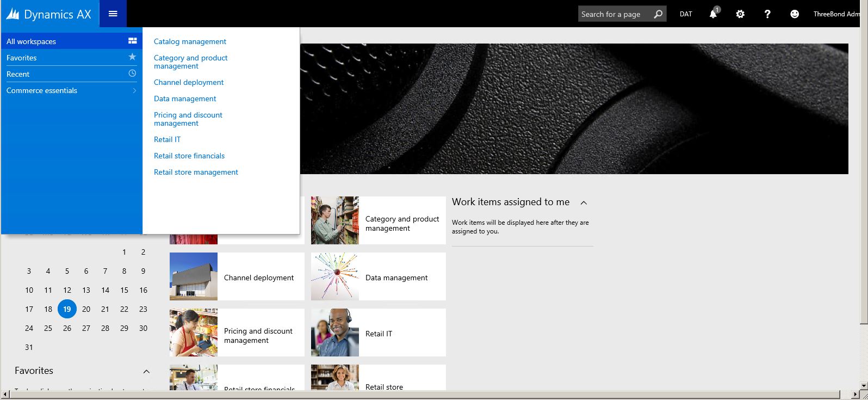Click the DAT company selector
Screen dimensions: 868x400
click(x=686, y=14)
